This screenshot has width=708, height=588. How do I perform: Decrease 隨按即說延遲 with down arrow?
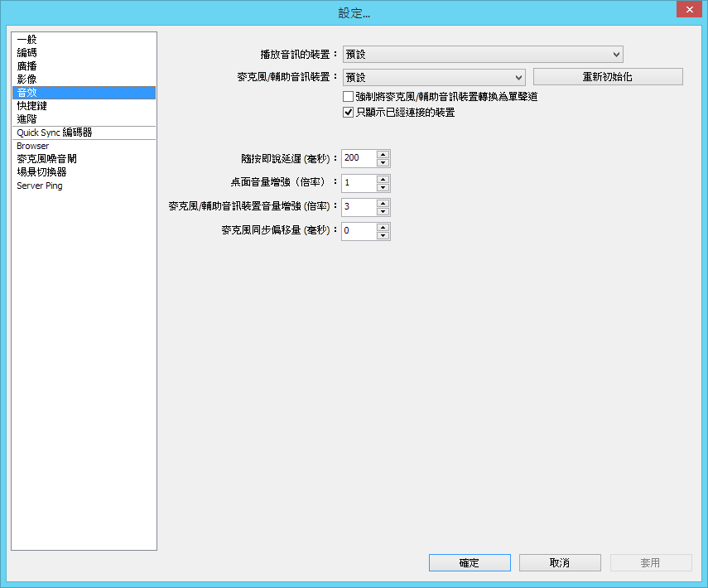(383, 162)
